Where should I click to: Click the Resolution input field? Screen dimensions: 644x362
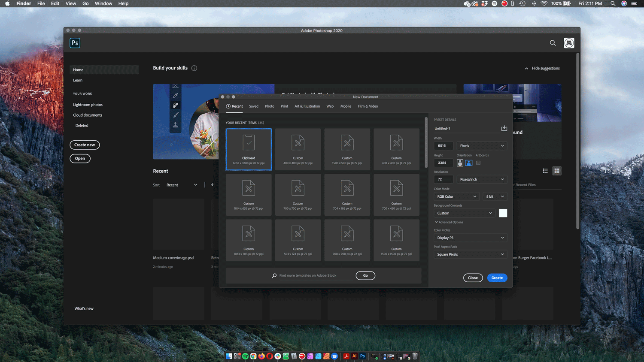point(443,179)
